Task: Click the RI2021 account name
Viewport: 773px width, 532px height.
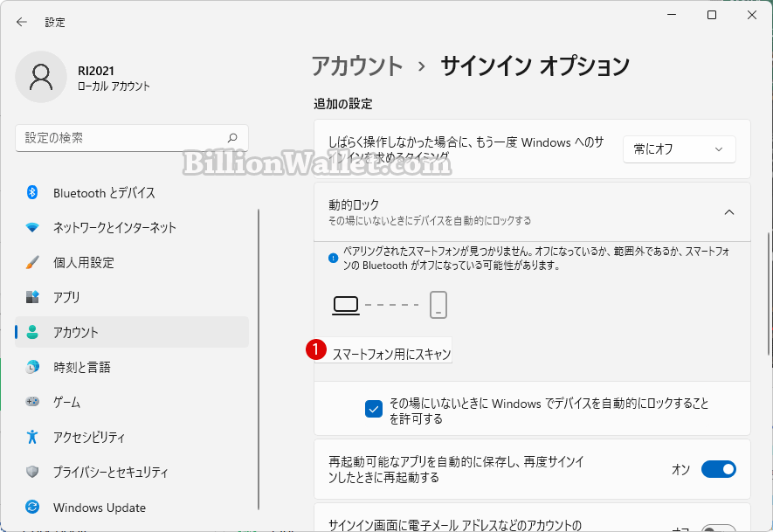Action: pos(96,71)
